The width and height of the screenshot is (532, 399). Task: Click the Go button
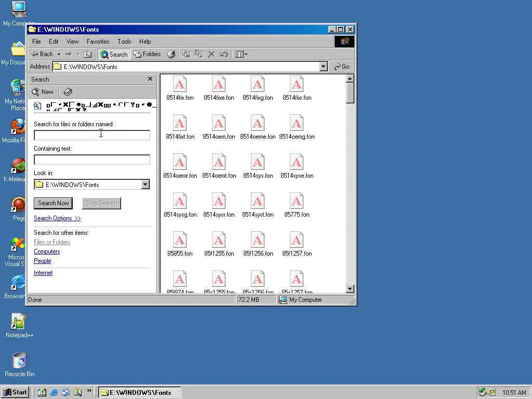[x=342, y=66]
